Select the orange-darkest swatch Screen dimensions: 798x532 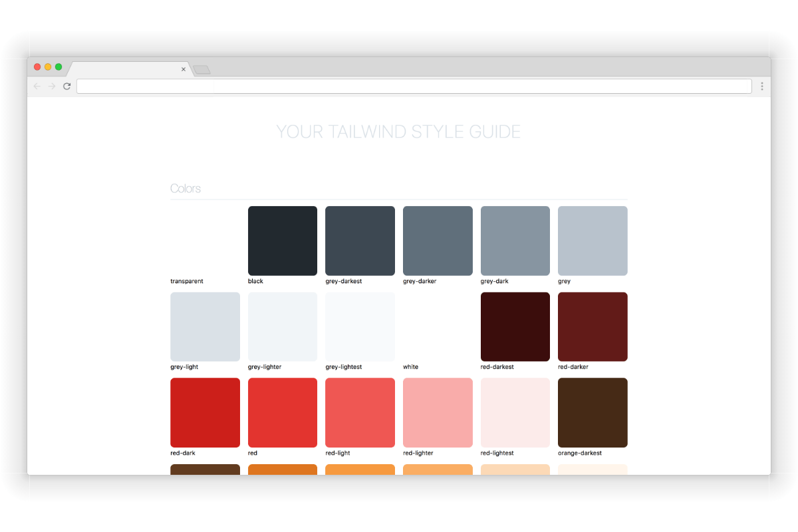point(592,412)
